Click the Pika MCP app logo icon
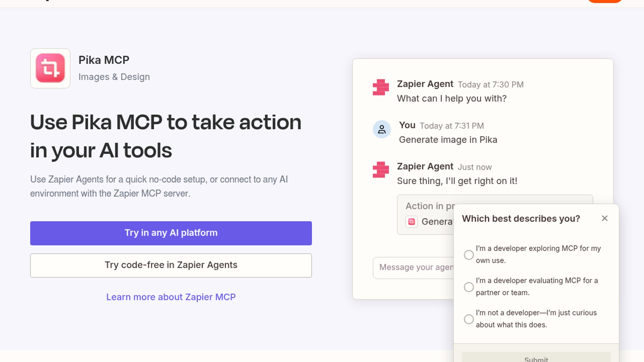644x362 pixels. pos(50,68)
